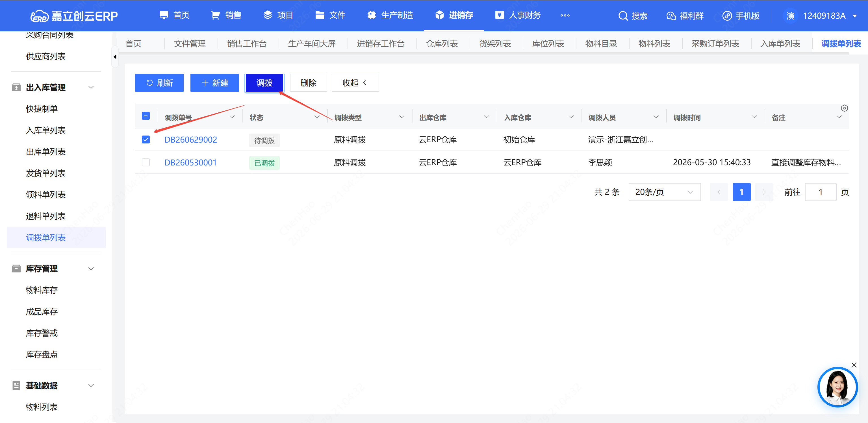Open 物料库存 in sidebar

pyautogui.click(x=42, y=290)
